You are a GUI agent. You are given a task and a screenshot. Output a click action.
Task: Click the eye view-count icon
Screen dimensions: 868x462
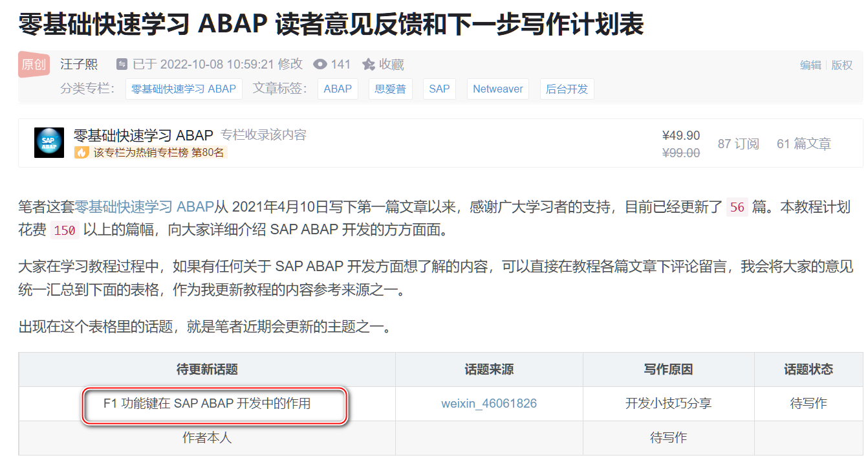(x=320, y=64)
